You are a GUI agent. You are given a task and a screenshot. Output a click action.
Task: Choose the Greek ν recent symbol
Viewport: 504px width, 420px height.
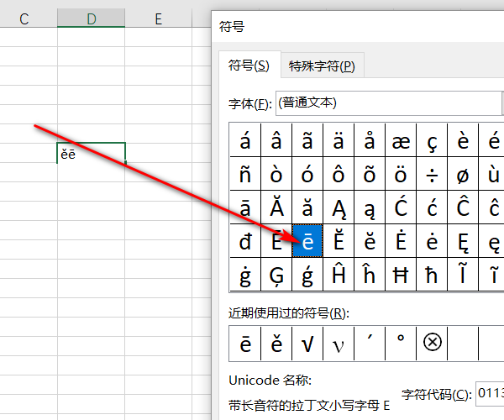click(x=339, y=344)
